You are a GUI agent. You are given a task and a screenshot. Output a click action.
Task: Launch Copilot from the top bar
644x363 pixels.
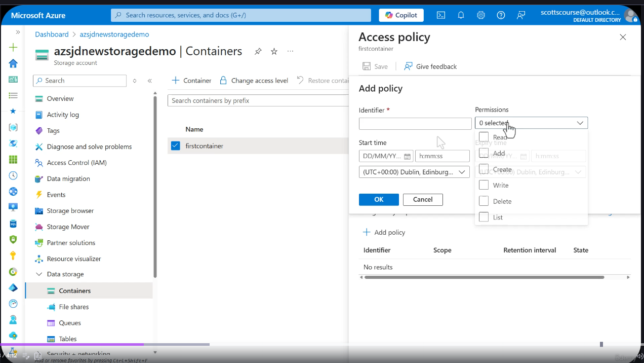tap(401, 15)
